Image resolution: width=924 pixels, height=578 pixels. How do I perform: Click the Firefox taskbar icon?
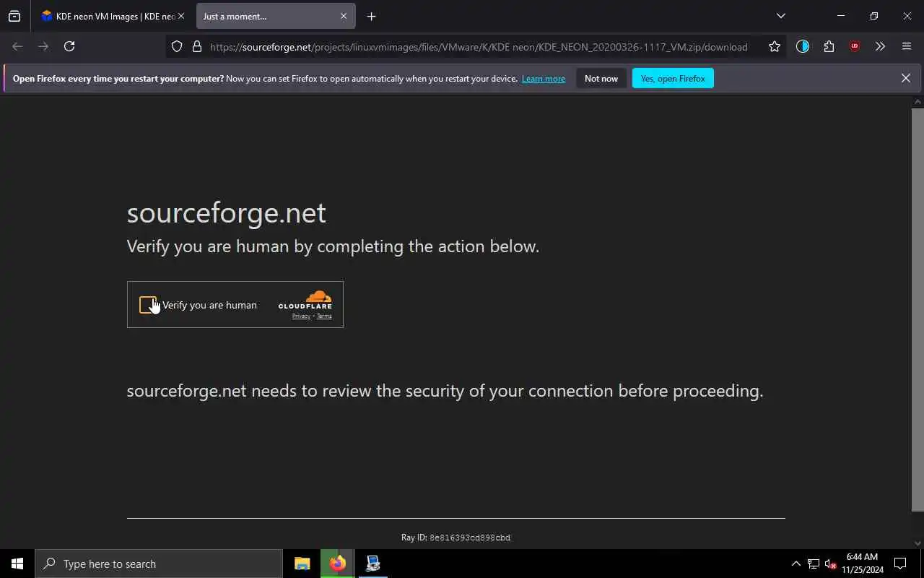[x=337, y=564]
